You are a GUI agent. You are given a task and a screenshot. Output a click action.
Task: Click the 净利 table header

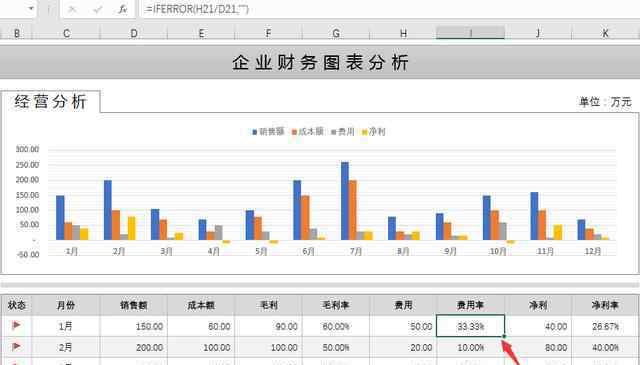[x=538, y=305]
